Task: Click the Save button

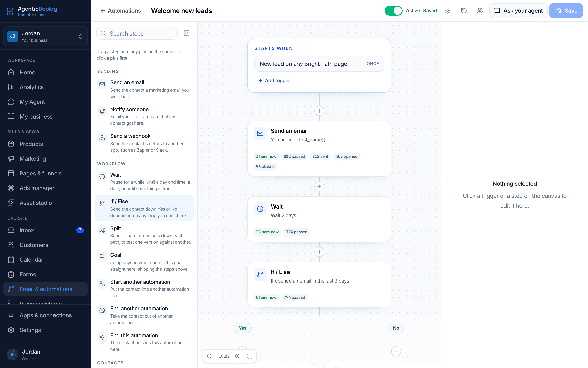Action: [566, 11]
